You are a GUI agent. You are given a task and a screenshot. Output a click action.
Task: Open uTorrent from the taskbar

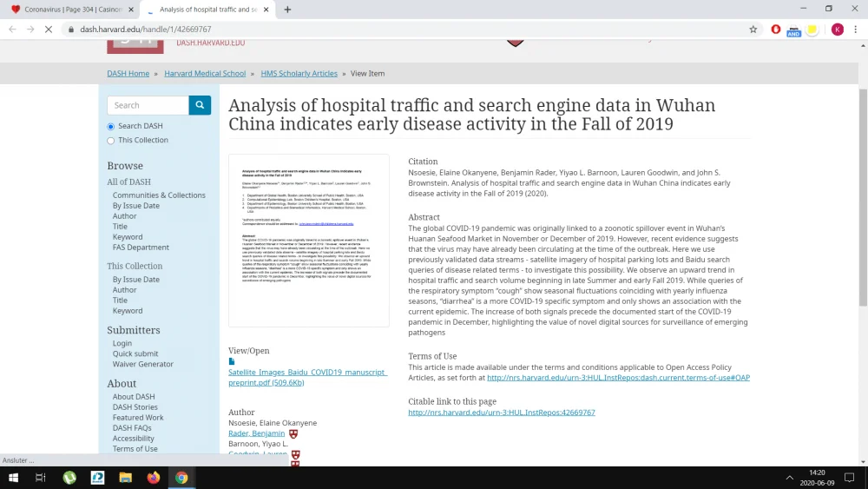[x=69, y=478]
